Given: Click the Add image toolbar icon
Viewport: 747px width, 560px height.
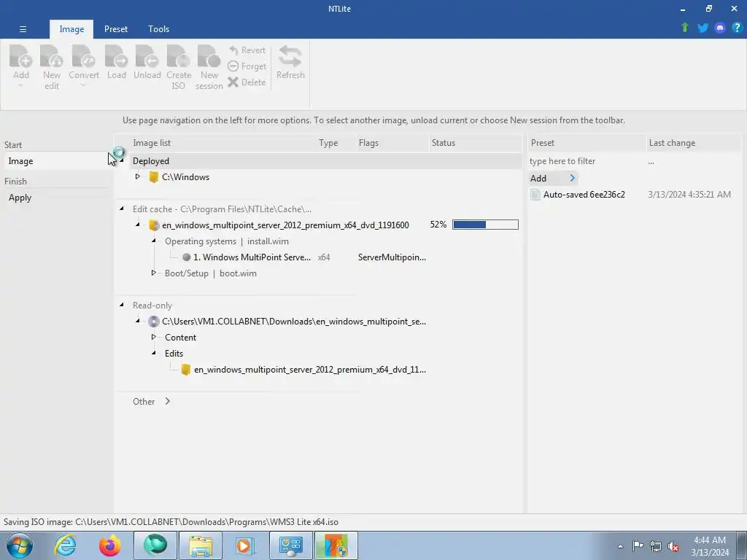Looking at the screenshot, I should point(21,57).
